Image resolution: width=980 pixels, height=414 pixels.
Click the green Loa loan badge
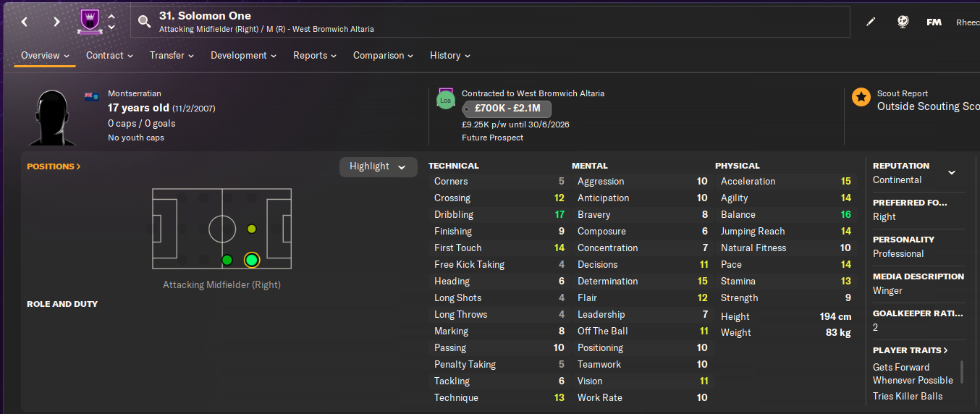tap(445, 101)
